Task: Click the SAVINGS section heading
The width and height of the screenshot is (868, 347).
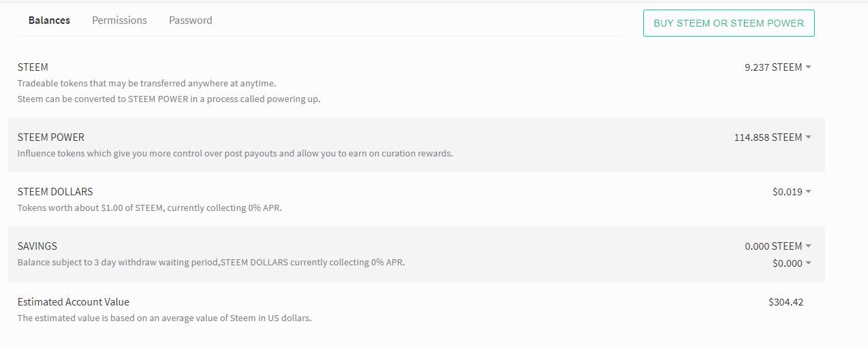Action: point(37,246)
